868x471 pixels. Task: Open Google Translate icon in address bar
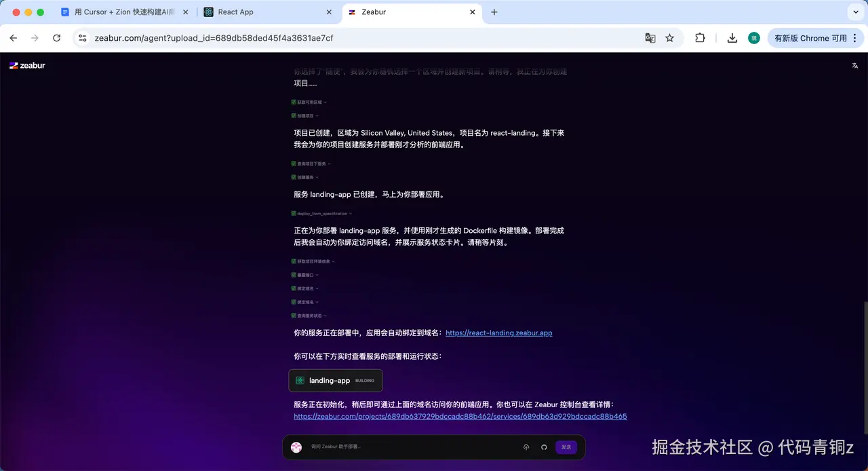(650, 38)
